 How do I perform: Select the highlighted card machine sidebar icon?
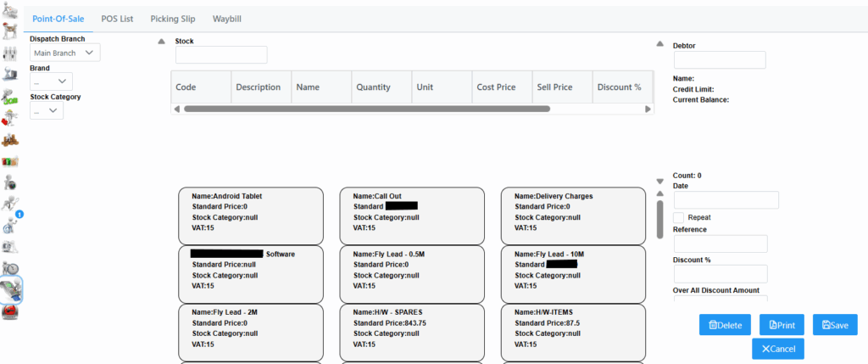click(11, 291)
